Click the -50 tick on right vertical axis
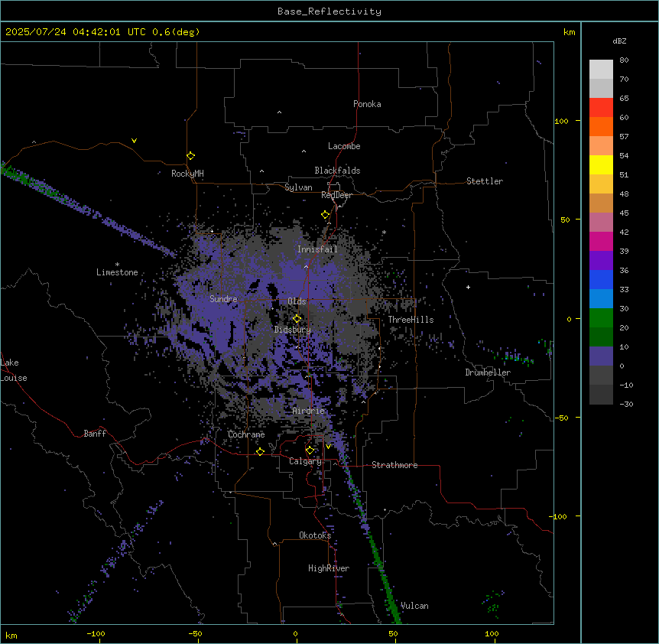 561,418
